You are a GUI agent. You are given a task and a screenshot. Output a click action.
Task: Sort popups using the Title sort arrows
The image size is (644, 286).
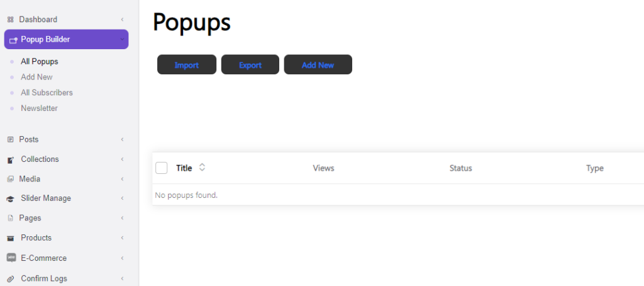point(202,168)
